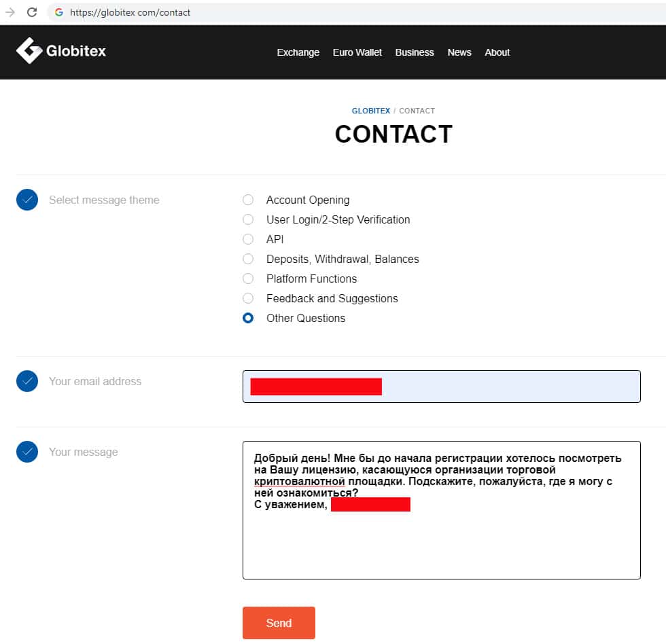This screenshot has width=666, height=644.
Task: Click the browser URL address bar
Action: (357, 12)
